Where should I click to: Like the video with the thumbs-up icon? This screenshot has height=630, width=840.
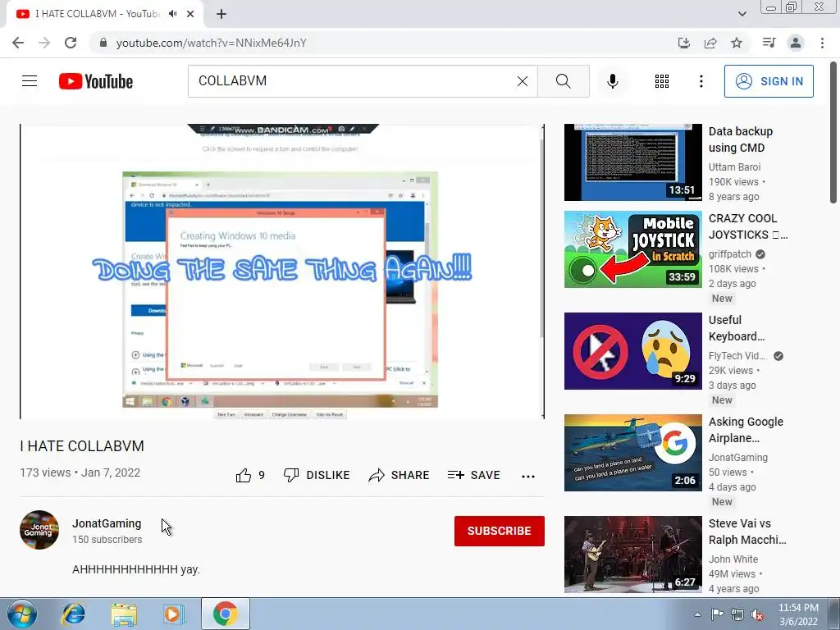tap(244, 475)
